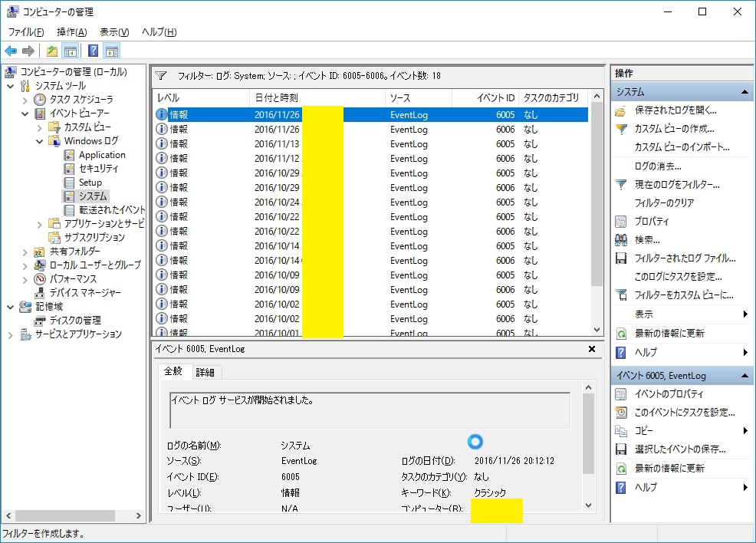Click イベントのプロパティ action
Screen dimensions: 756x543
pyautogui.click(x=669, y=394)
